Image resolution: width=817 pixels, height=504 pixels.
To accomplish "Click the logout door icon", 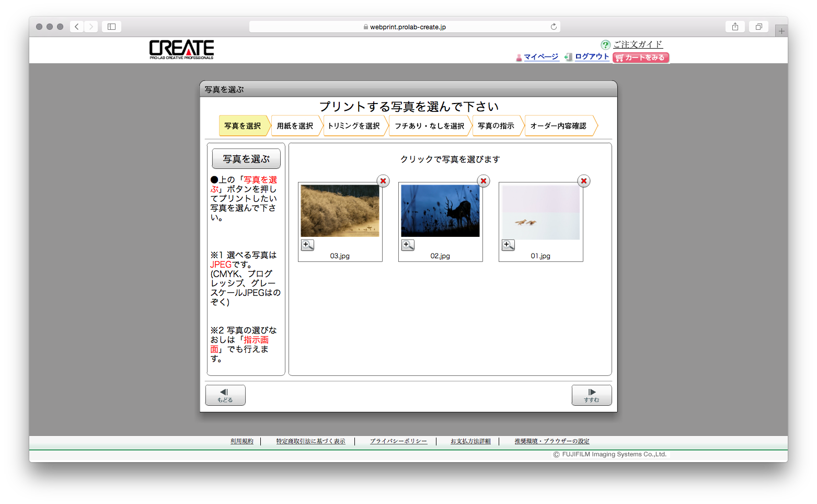I will [568, 57].
